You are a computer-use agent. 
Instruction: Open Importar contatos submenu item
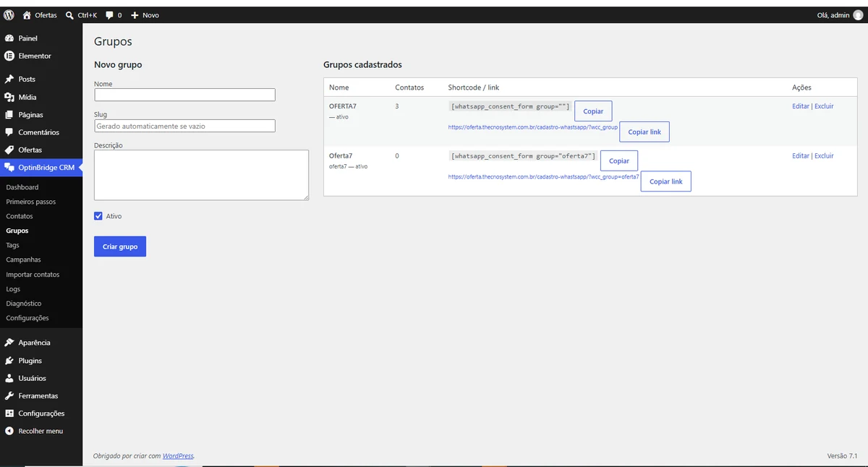[33, 275]
